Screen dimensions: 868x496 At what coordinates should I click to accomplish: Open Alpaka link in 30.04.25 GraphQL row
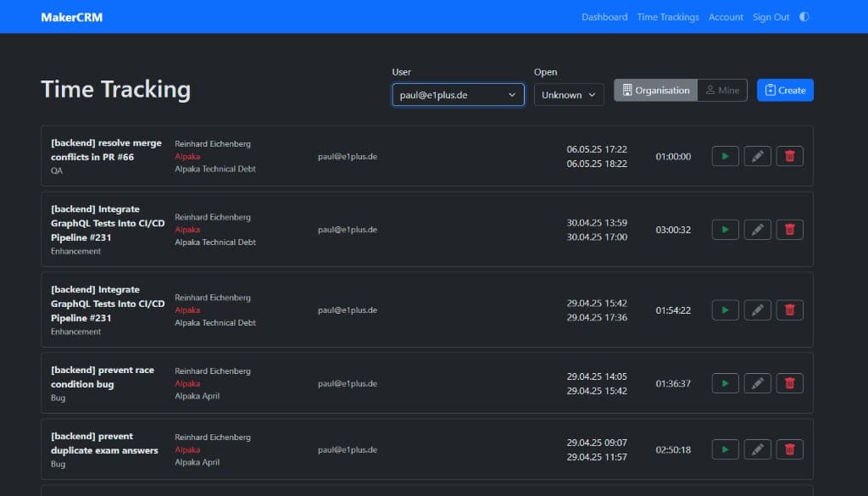(187, 230)
